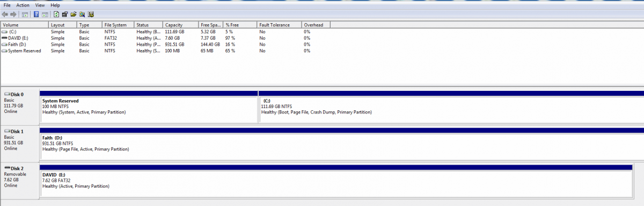Sort list by the Layout column header
Screen dimensions: 644x206
coord(63,25)
